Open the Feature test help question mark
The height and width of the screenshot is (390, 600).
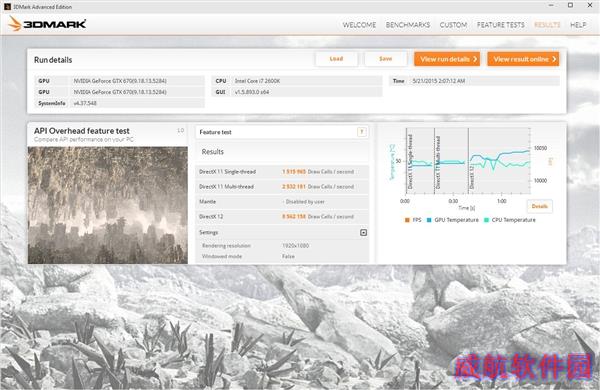pos(362,132)
